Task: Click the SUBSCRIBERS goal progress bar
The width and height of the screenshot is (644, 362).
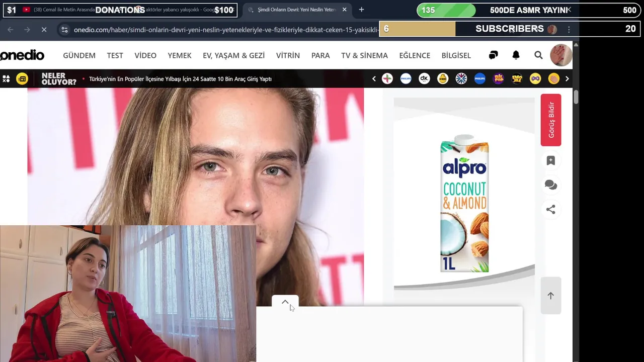Action: click(510, 29)
